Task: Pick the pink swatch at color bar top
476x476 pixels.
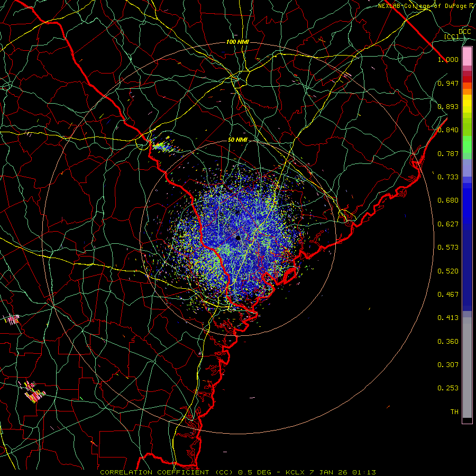Action: tap(467, 57)
